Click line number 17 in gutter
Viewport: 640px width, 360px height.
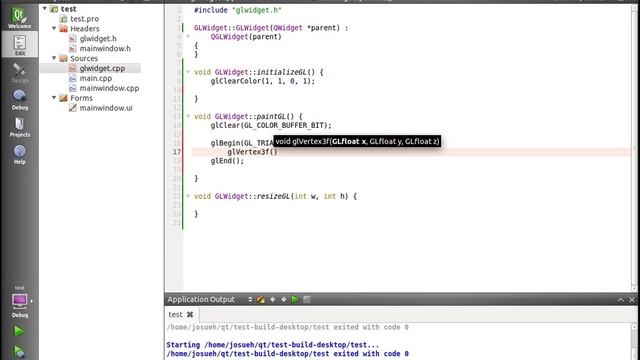[x=176, y=152]
